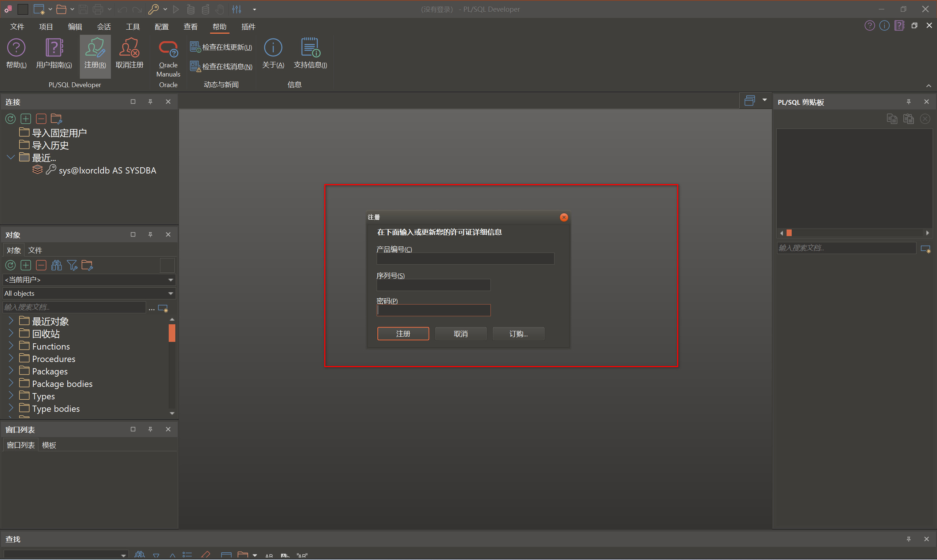Click the 订购... (Order) button
The image size is (937, 560).
518,333
